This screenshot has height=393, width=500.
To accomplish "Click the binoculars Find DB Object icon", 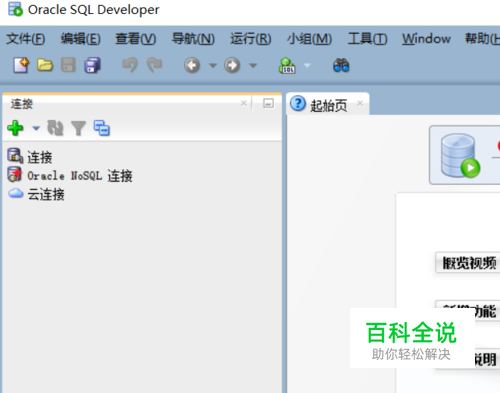I will 341,65.
